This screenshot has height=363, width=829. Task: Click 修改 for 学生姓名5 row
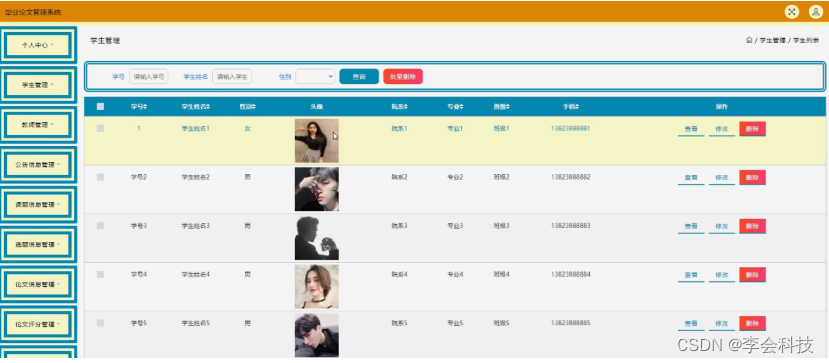[x=722, y=323]
